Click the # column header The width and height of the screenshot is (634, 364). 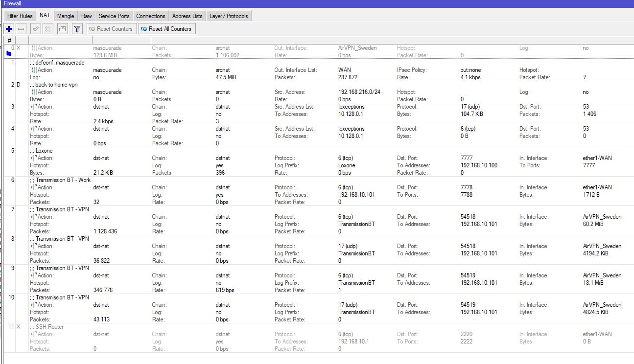point(9,40)
